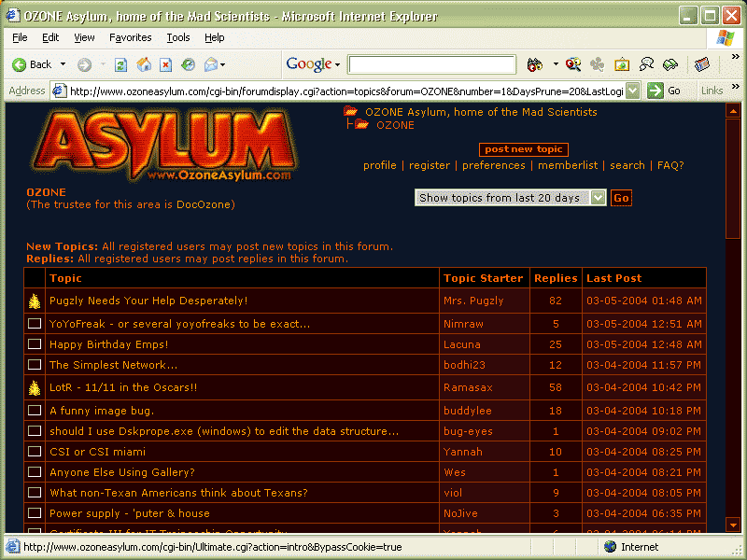
Task: Open the View menu
Action: [x=84, y=37]
